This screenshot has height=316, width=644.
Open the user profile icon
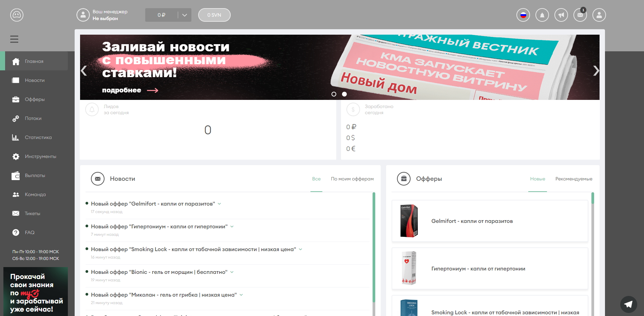coord(599,15)
